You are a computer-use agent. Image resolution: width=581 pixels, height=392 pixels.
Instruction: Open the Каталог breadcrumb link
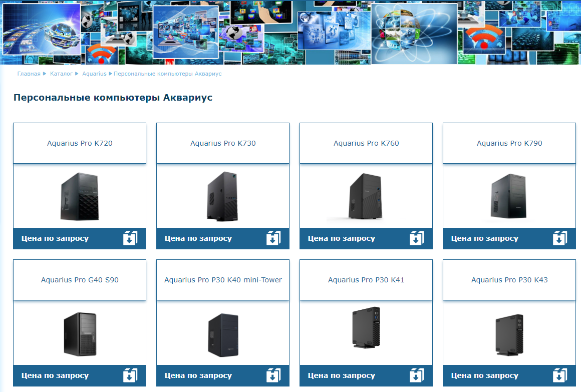[61, 74]
